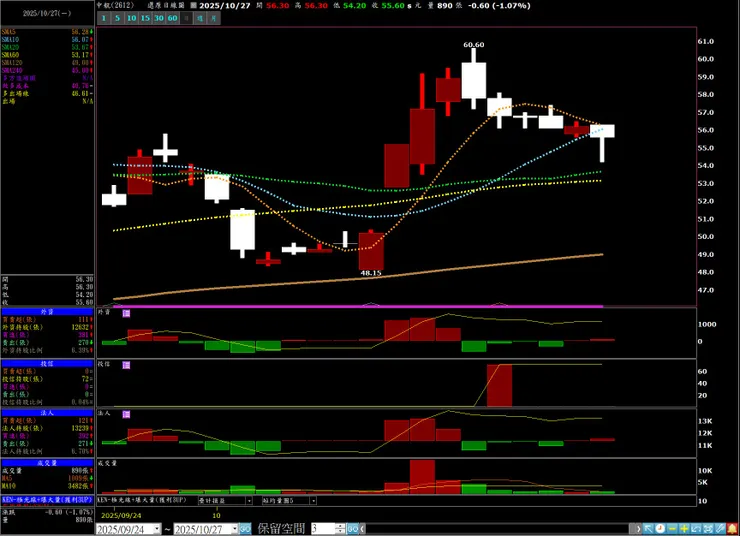Click the line chart icon in the bottom toolbar
740x536 pixels.
point(696,529)
